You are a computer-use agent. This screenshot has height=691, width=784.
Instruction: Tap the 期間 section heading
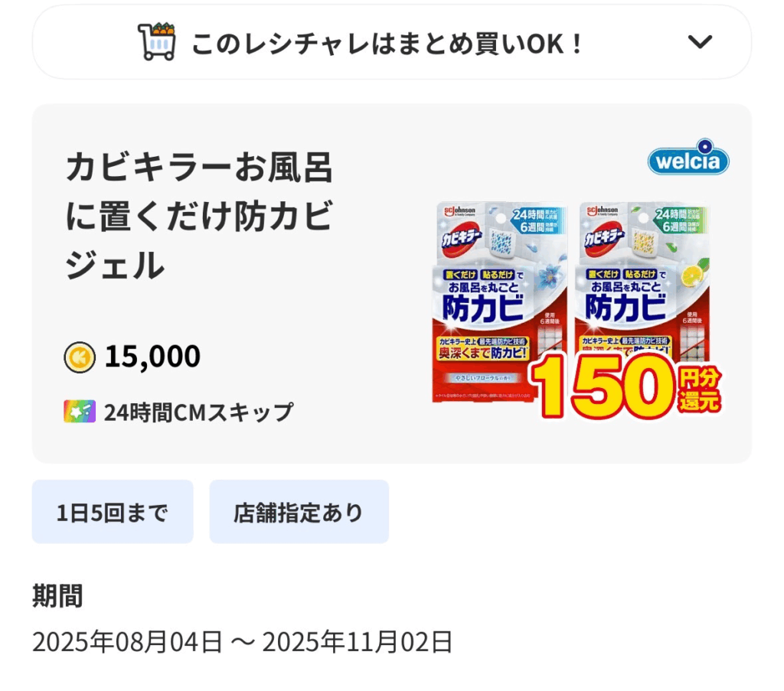click(x=57, y=595)
